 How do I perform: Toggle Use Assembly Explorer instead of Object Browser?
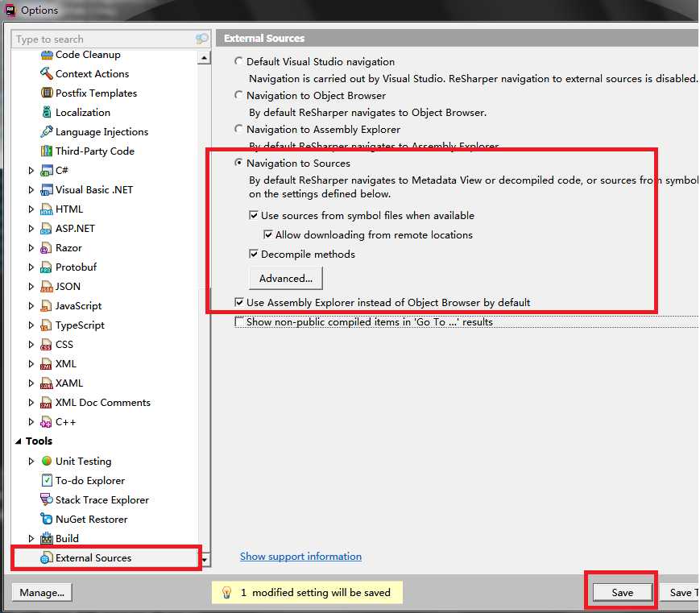click(239, 302)
